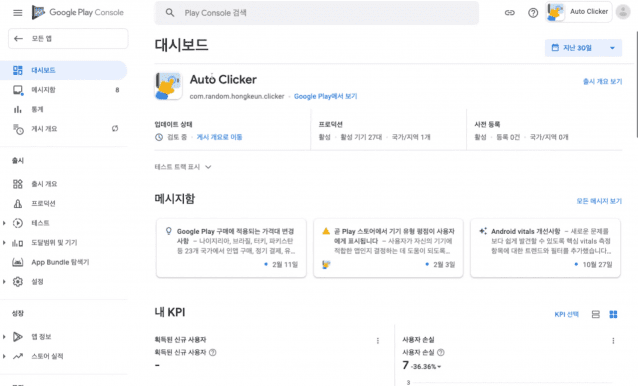Click the 도달범위 및 기기 chart icon
This screenshot has height=386, width=638.
click(17, 243)
